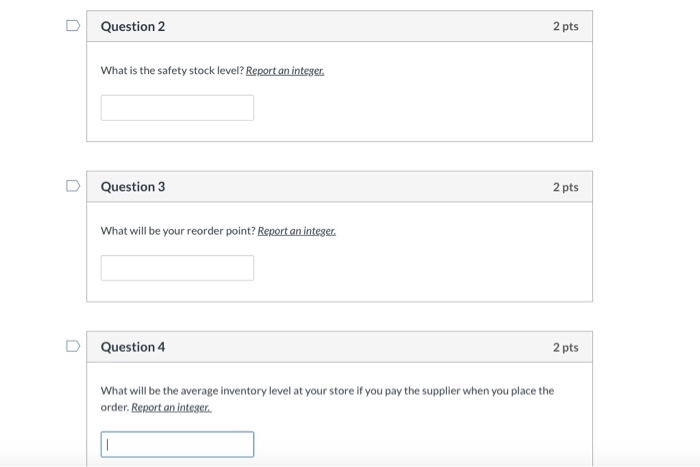Click "What will be your reorder point?" text
The image size is (700, 467).
[x=178, y=231]
